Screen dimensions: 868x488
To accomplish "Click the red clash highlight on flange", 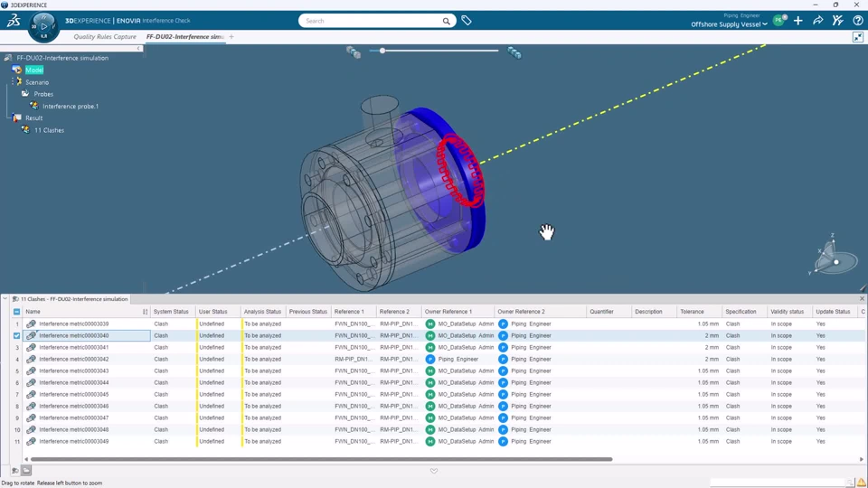I will [460, 171].
